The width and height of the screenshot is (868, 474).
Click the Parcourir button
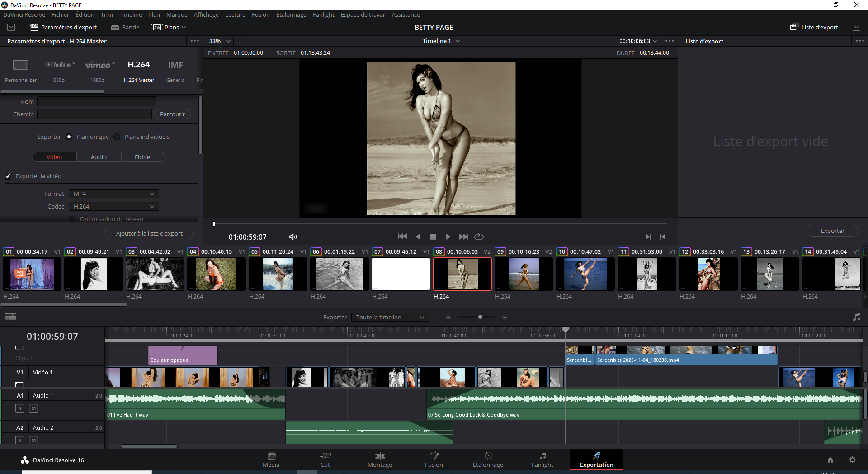point(172,114)
